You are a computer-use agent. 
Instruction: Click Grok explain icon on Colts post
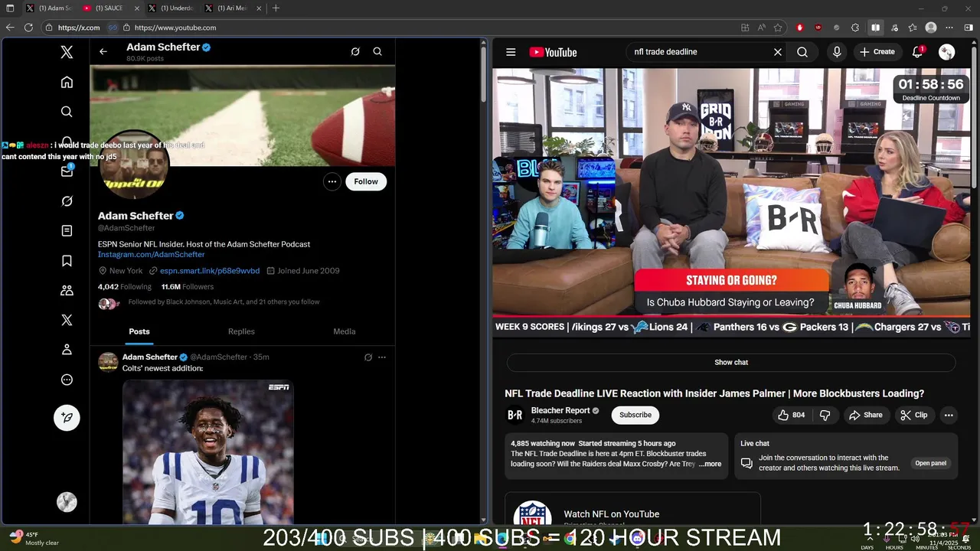click(368, 357)
